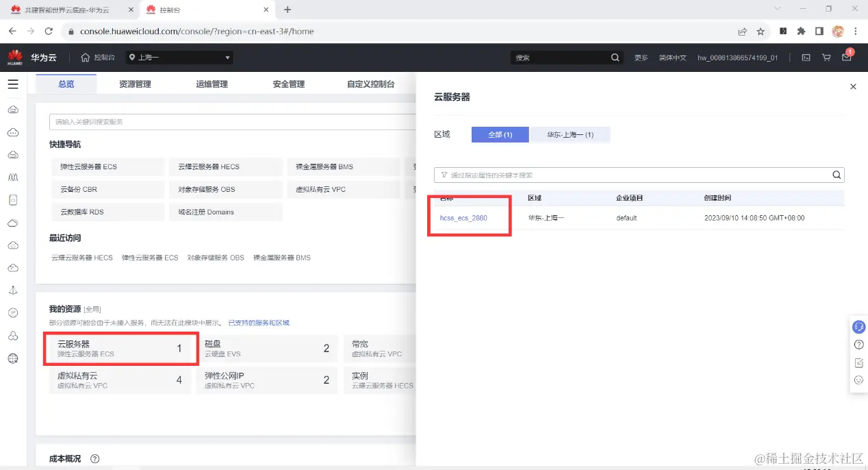
Task: Open the 虚拟私有云 resource card
Action: (122, 380)
